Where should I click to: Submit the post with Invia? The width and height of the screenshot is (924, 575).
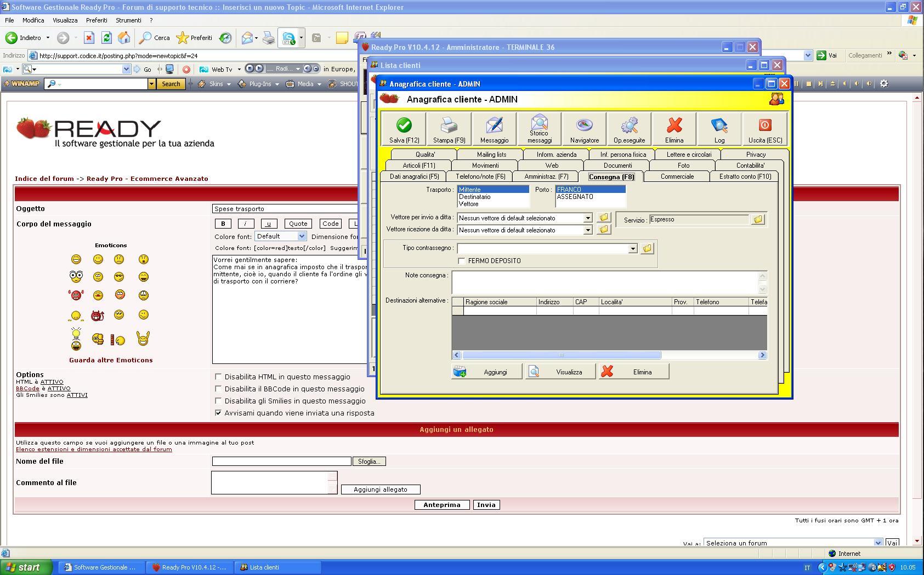tap(486, 505)
